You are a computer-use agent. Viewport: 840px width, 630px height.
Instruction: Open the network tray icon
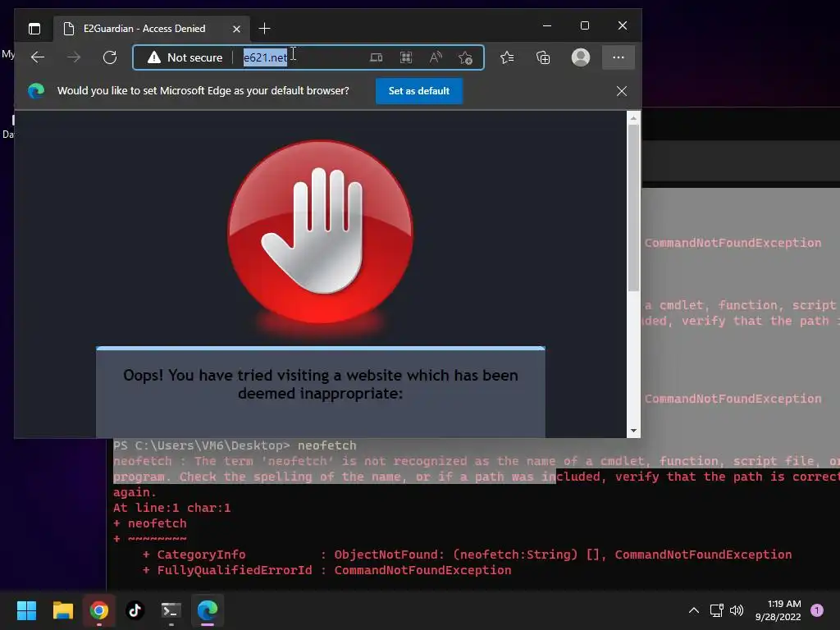[x=717, y=610]
